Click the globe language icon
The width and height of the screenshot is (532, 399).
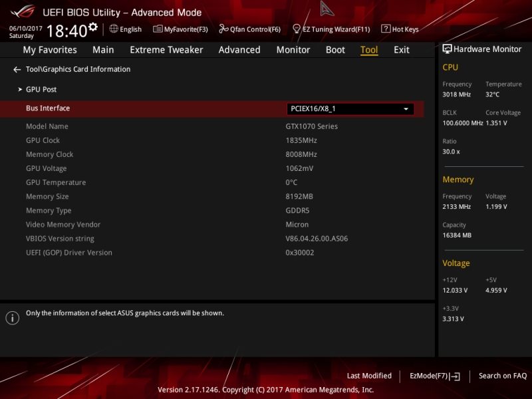pyautogui.click(x=114, y=29)
